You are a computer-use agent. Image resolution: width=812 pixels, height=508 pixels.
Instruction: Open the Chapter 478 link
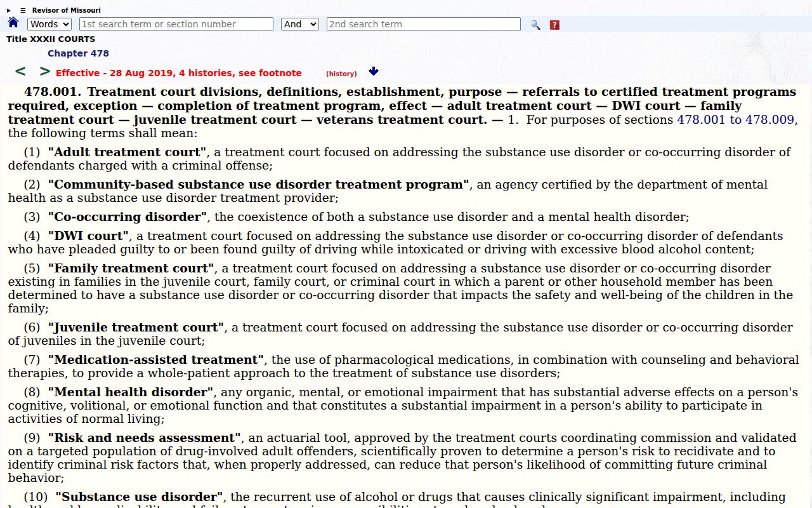[x=78, y=53]
